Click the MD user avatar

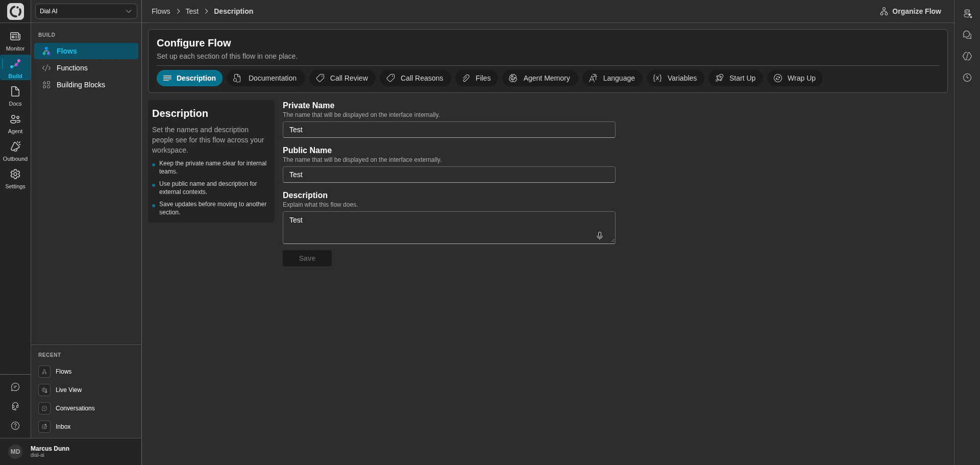[15, 451]
